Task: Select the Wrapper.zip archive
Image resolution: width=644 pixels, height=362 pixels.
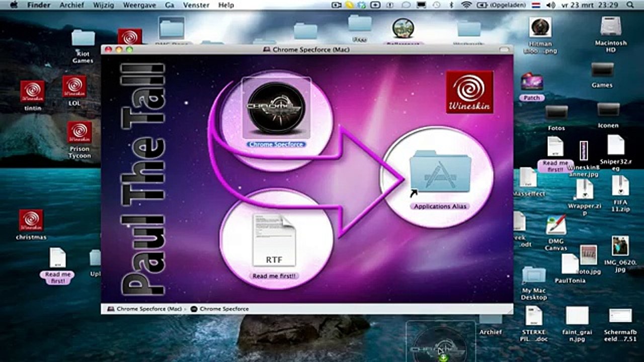Action: pyautogui.click(x=585, y=189)
